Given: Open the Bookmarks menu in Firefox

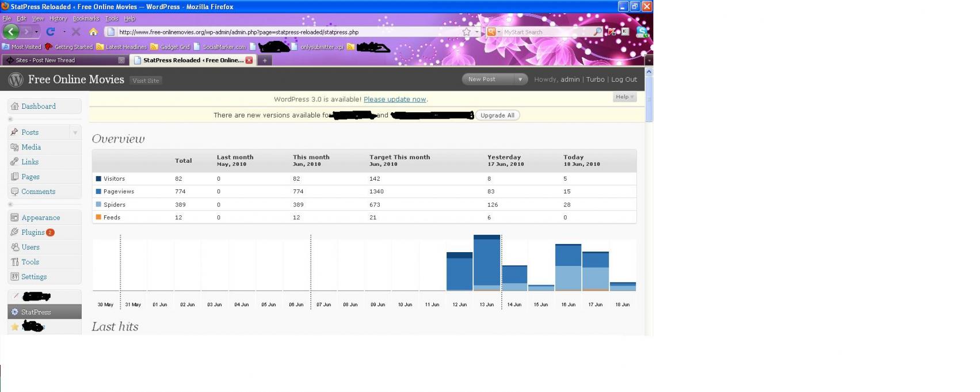Looking at the screenshot, I should tap(86, 18).
